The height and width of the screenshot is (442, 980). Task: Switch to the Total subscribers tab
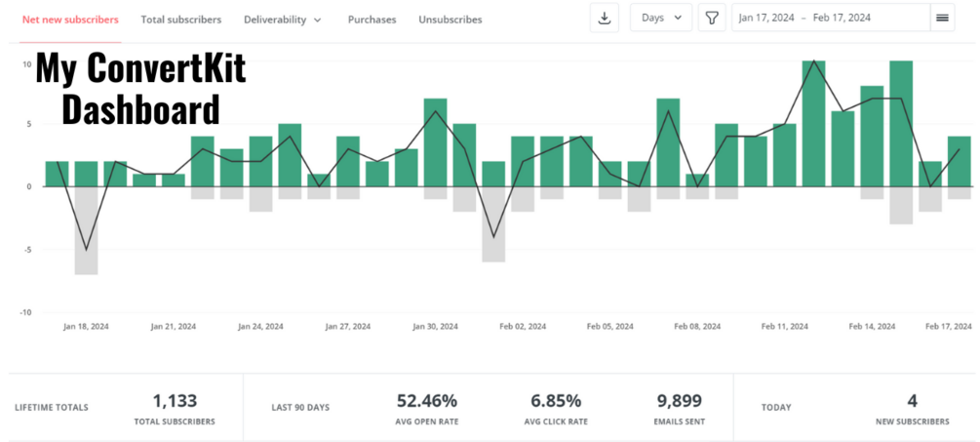click(x=180, y=20)
